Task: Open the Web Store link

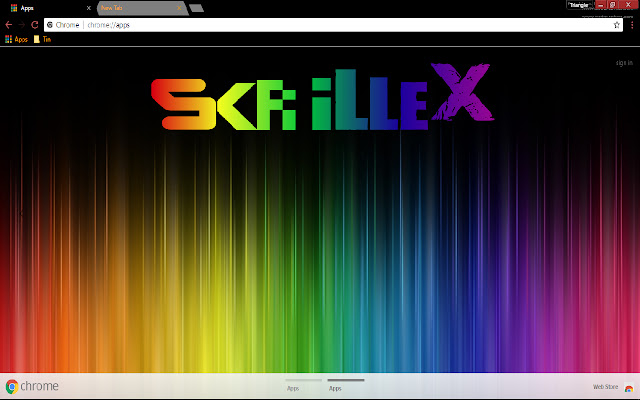Action: [613, 387]
